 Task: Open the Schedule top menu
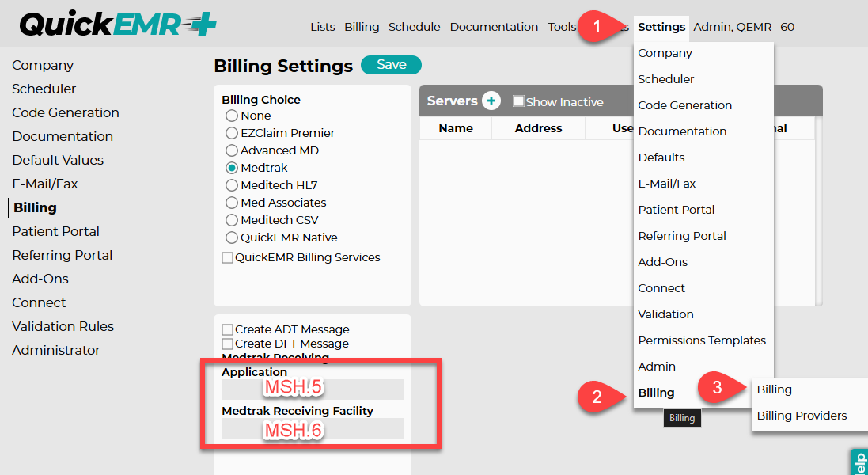coord(414,27)
